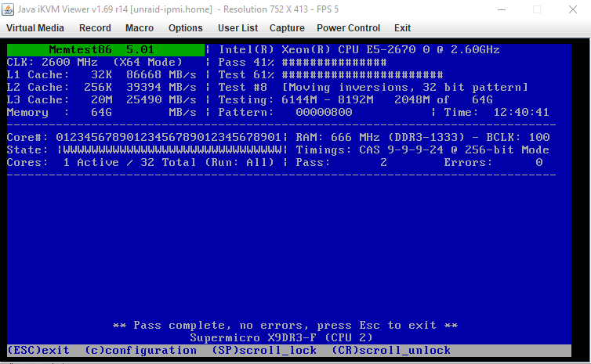The image size is (591, 364).
Task: Click the RAM 666 MHz DDR3-1333 text
Action: (x=380, y=138)
